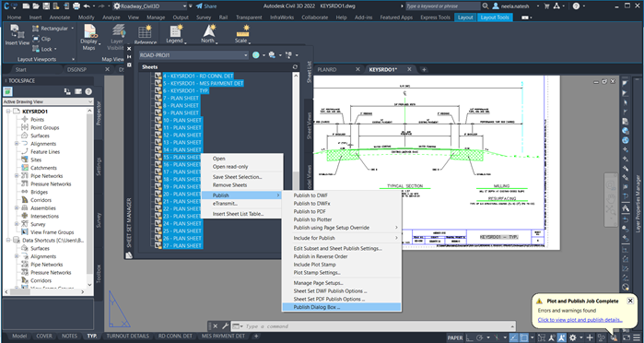This screenshot has height=343, width=644.
Task: Toggle PAPER space button in status bar
Action: point(455,337)
